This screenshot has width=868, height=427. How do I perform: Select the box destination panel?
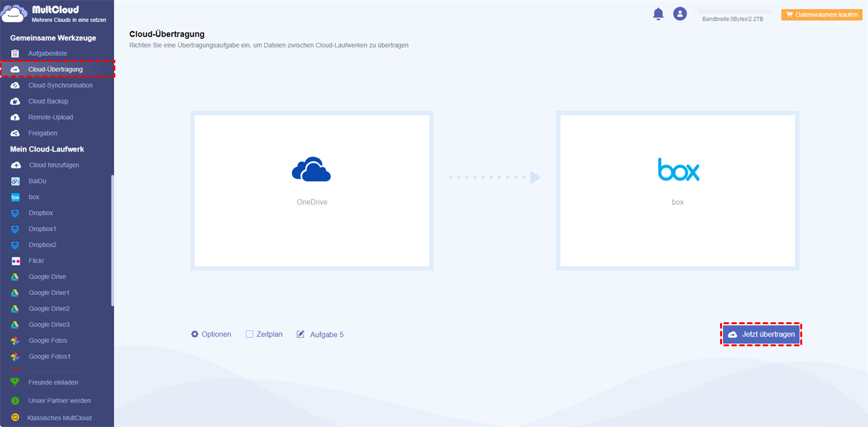coord(678,191)
